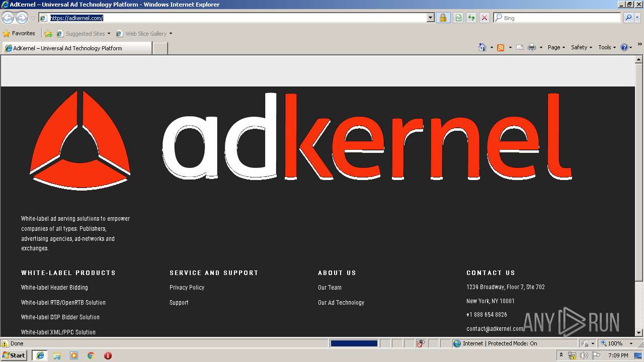644x362 pixels.
Task: Click the RSS feeds icon
Action: [x=501, y=47]
